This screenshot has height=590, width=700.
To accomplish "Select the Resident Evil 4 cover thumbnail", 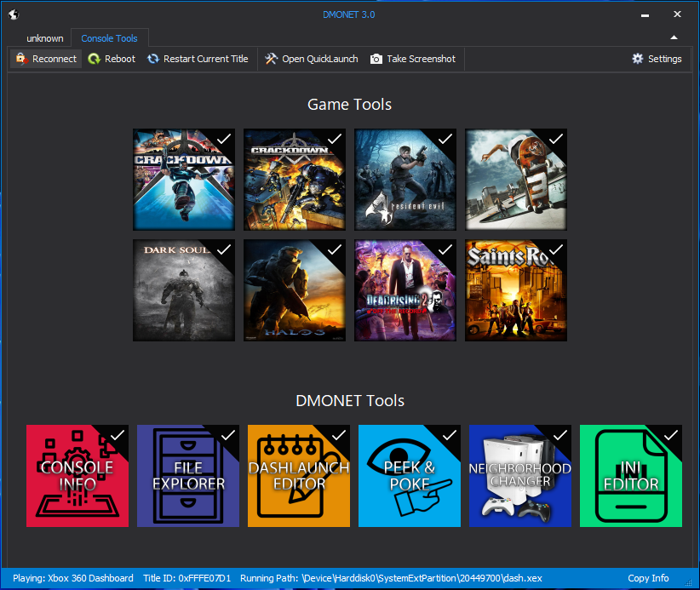I will click(x=405, y=180).
